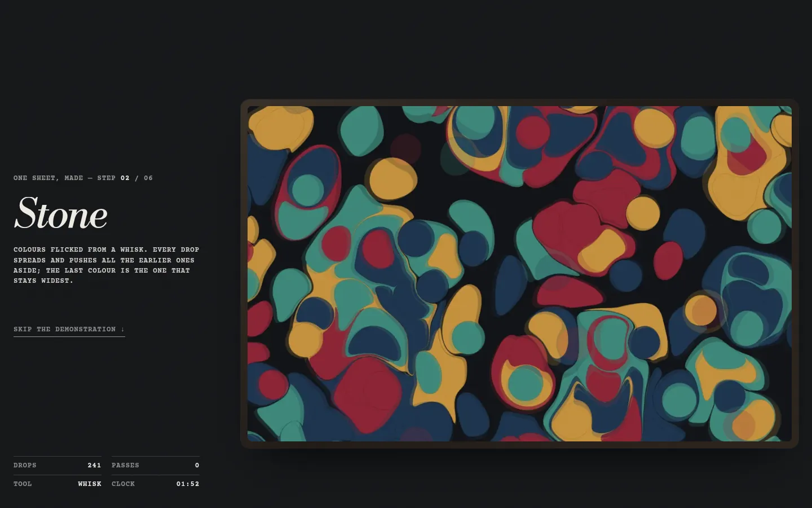Click the marbled paint canvas

pyautogui.click(x=519, y=274)
